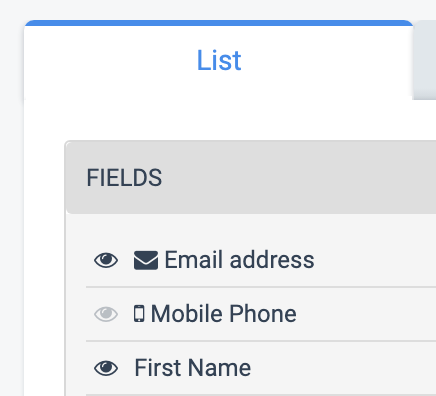Click the divider line below Mobile Phone row
436x396 pixels.
[x=261, y=341]
